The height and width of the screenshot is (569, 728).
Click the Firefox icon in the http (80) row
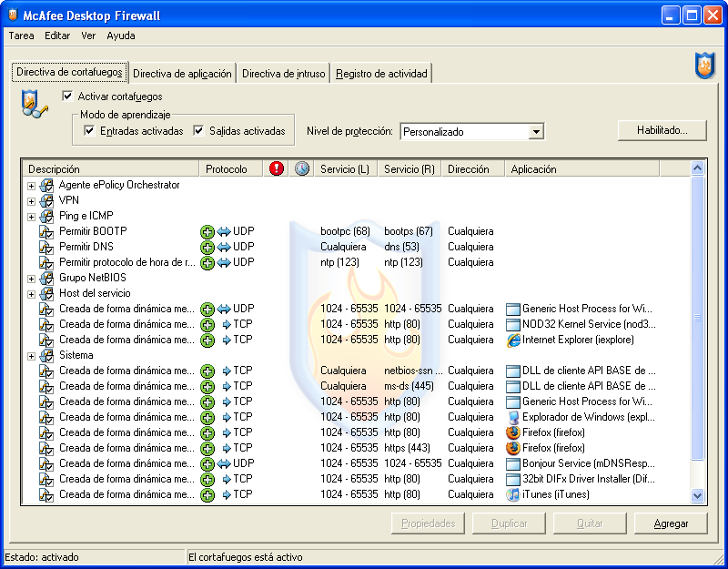[513, 433]
